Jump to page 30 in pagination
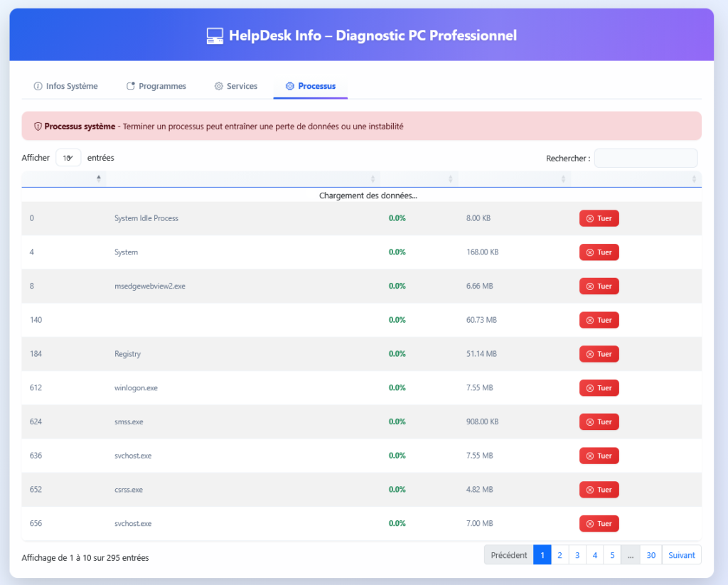Image resolution: width=728 pixels, height=585 pixels. click(x=651, y=555)
